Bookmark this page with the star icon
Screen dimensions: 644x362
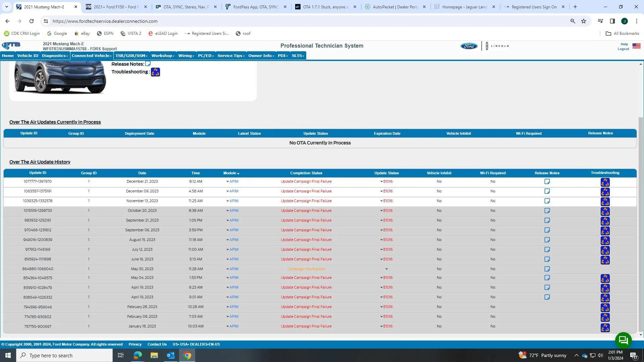[584, 21]
